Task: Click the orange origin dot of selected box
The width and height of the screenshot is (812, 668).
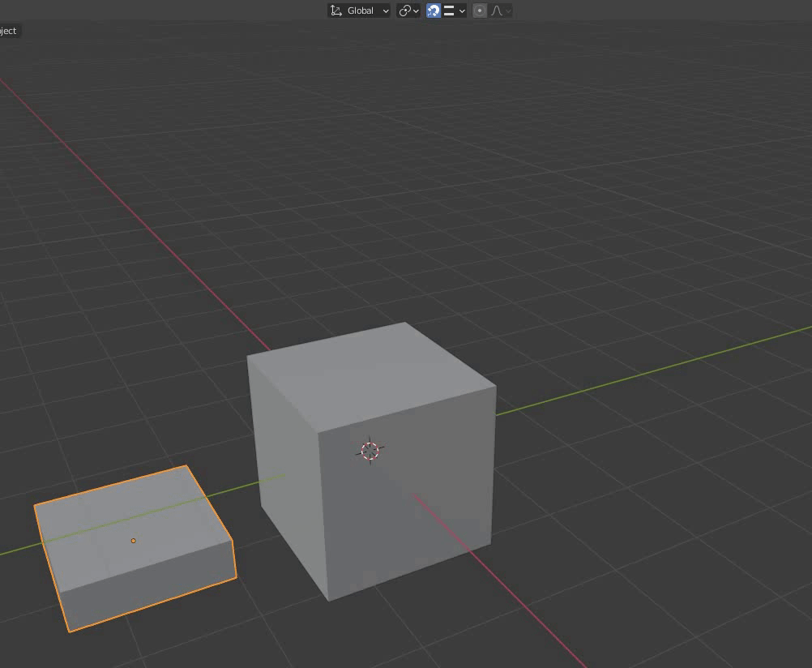Action: (x=133, y=541)
